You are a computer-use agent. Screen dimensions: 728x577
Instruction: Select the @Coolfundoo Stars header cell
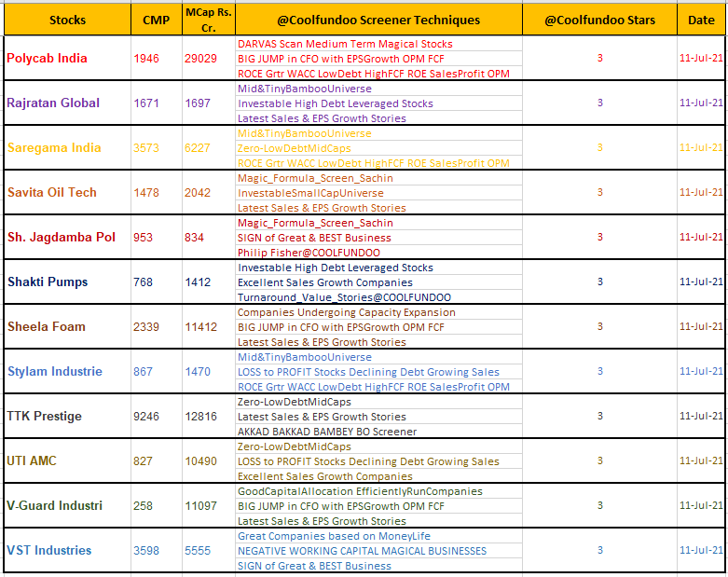click(600, 20)
